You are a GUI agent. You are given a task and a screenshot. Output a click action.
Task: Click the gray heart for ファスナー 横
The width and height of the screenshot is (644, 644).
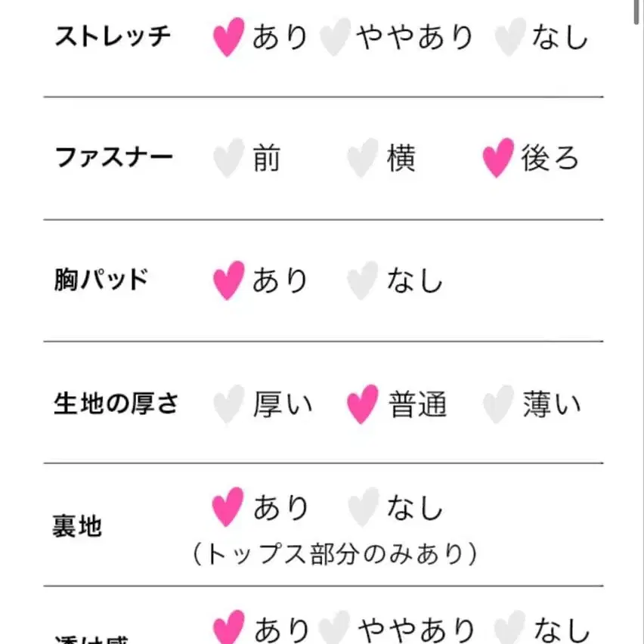363,158
